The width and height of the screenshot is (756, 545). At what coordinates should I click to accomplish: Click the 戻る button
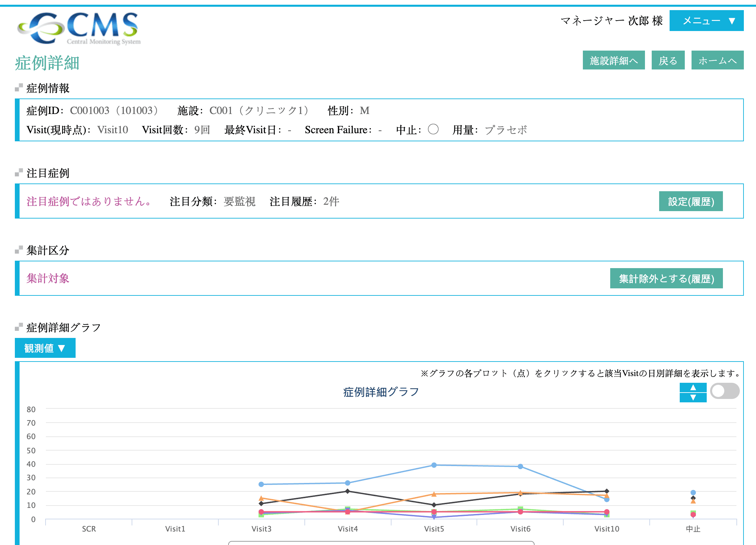(668, 61)
